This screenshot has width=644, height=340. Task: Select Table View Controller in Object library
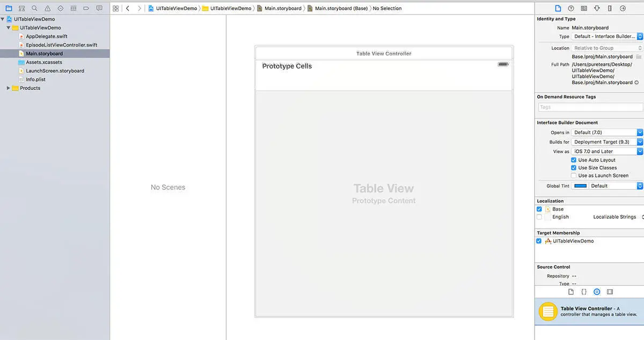pos(589,312)
